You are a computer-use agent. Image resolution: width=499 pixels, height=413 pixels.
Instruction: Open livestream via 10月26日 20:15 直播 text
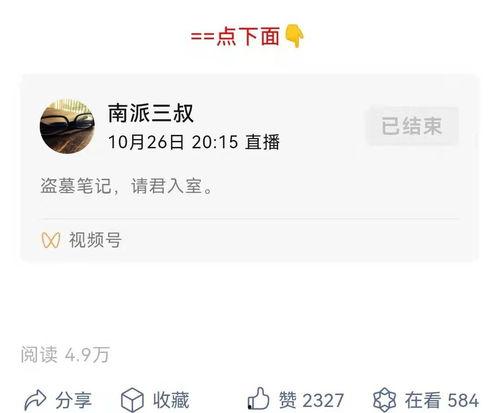(194, 142)
